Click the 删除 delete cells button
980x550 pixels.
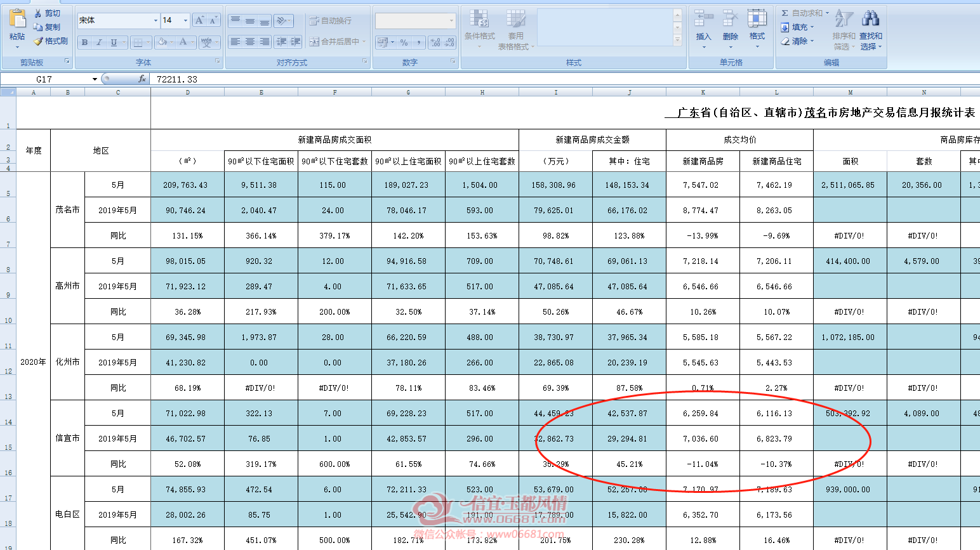(731, 29)
